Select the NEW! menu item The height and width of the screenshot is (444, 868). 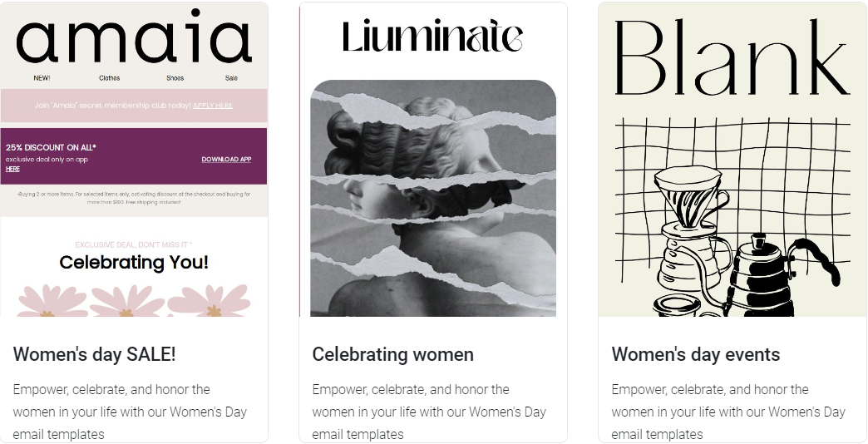pos(42,78)
